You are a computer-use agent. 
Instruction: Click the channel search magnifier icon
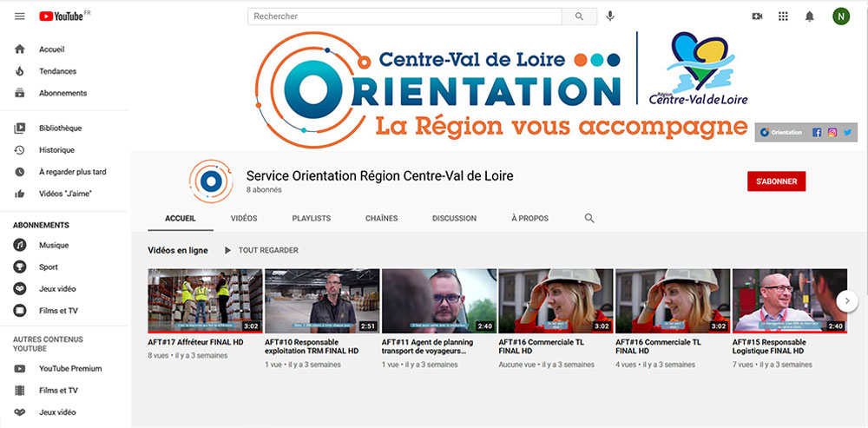pyautogui.click(x=589, y=218)
